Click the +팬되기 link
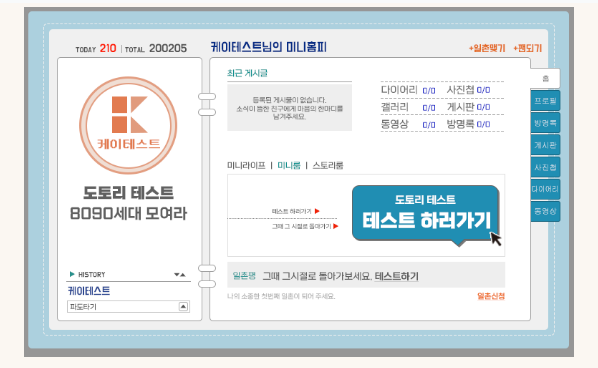The width and height of the screenshot is (598, 368). [x=527, y=48]
